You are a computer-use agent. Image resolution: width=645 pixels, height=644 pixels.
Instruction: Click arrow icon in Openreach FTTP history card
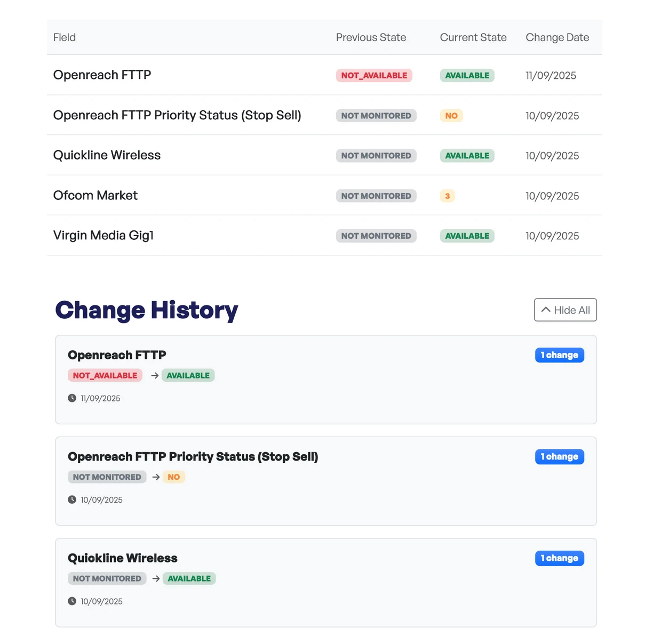(155, 376)
